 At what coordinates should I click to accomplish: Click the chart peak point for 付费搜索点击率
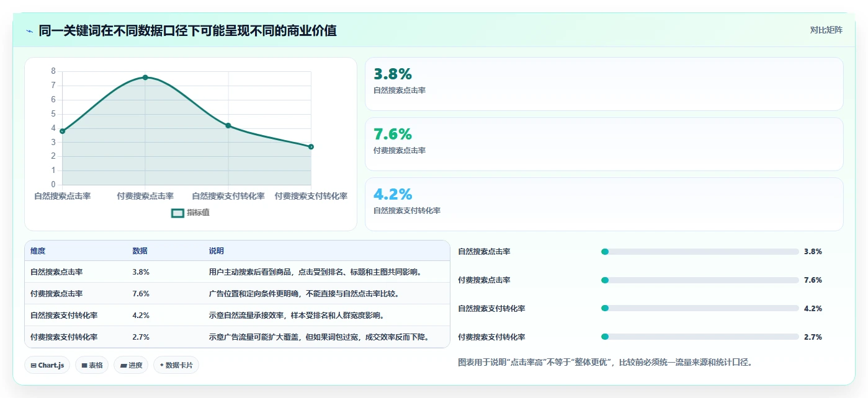point(145,77)
